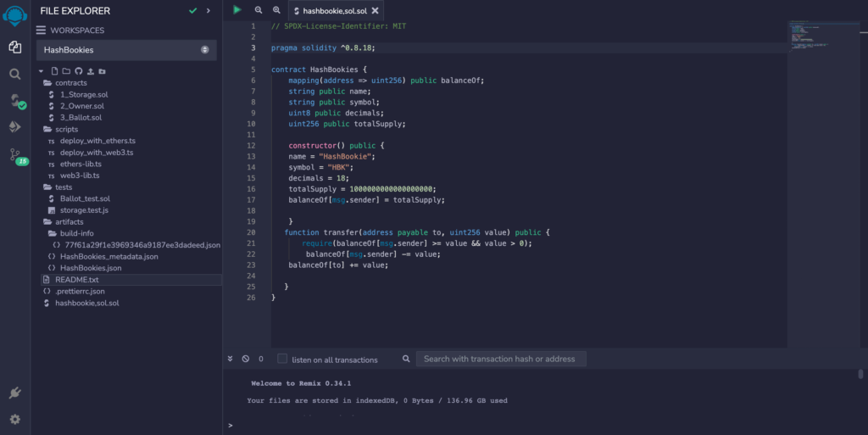Clear the terminal console icon
868x435 pixels.
[x=245, y=359]
